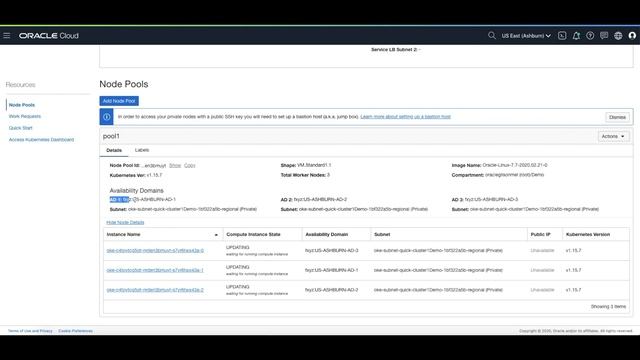Open the language globe icon
Image resolution: width=640 pixels, height=360 pixels.
[x=618, y=36]
